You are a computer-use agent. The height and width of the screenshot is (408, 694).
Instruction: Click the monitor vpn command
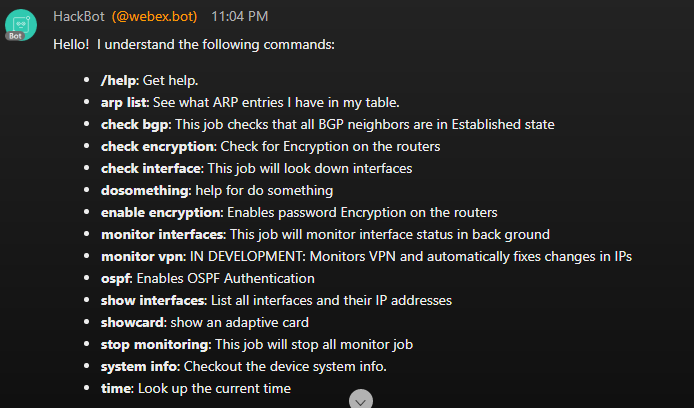[142, 256]
